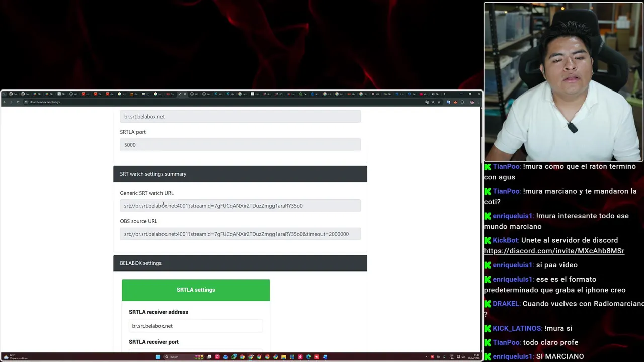Open the Discord invite link in chat
This screenshot has height=362, width=644.
[x=554, y=251]
